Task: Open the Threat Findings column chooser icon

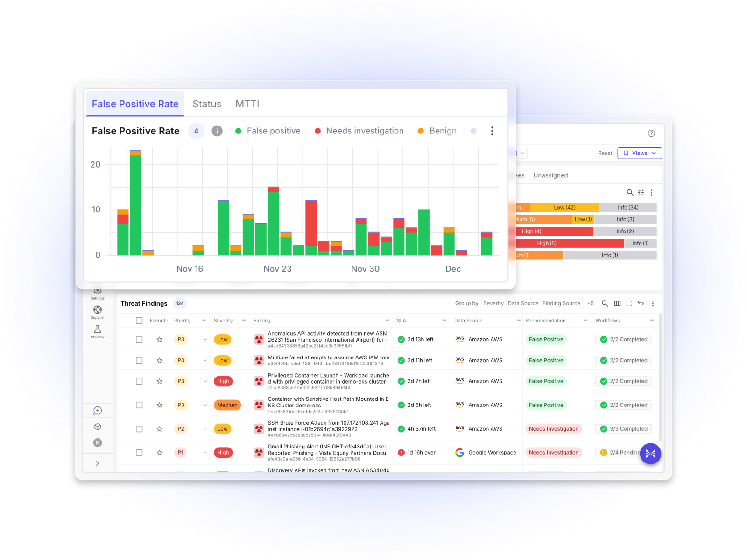Action: 617,303
